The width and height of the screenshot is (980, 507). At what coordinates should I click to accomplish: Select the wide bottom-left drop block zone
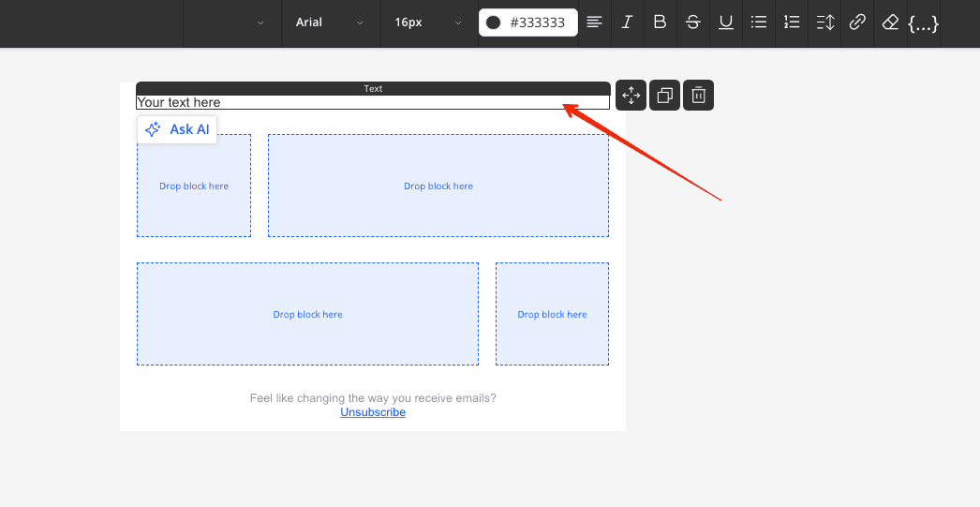tap(307, 314)
